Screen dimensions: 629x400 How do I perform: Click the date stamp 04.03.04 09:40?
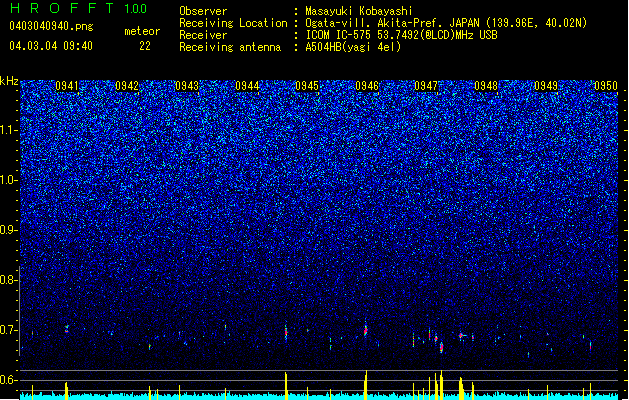[x=51, y=46]
